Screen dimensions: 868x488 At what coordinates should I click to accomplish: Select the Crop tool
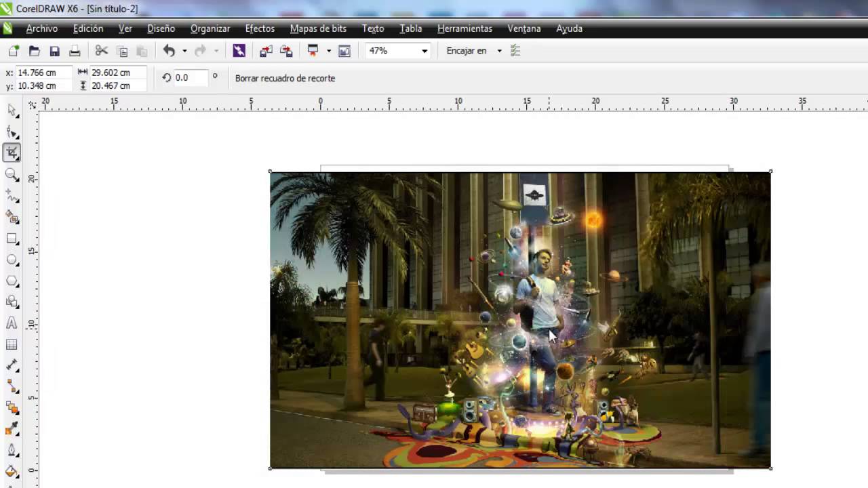tap(12, 153)
